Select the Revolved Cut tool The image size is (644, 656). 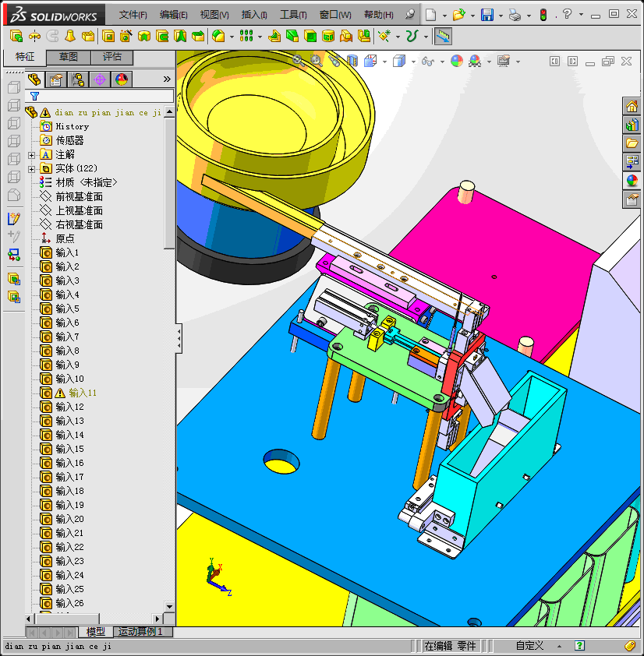click(143, 37)
